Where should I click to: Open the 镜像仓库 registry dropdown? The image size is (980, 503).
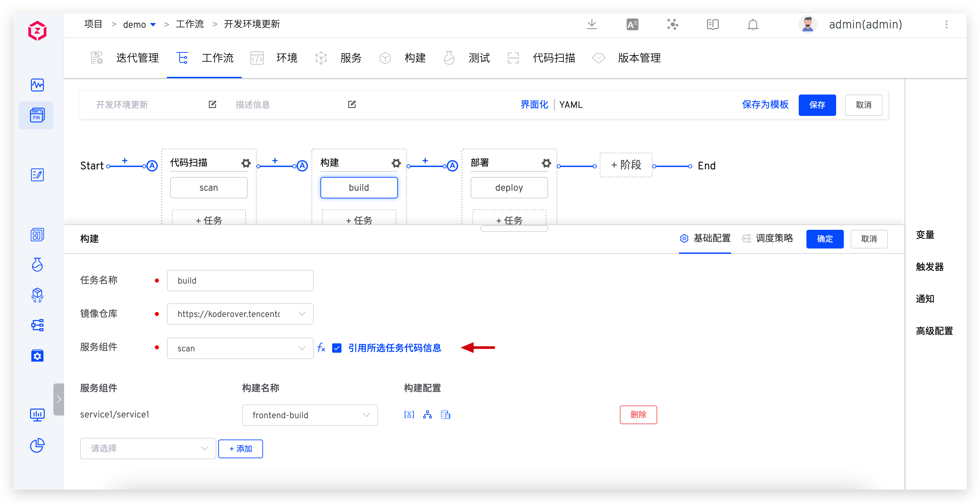point(240,314)
